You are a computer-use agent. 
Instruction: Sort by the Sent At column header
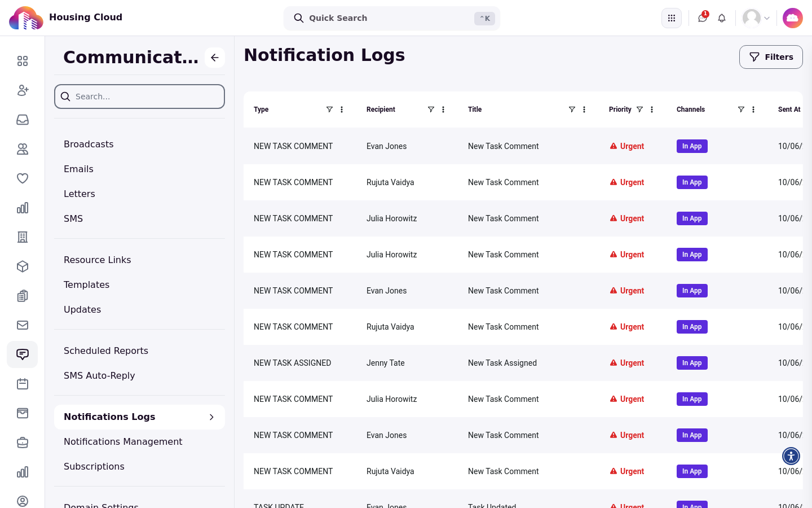click(x=789, y=110)
